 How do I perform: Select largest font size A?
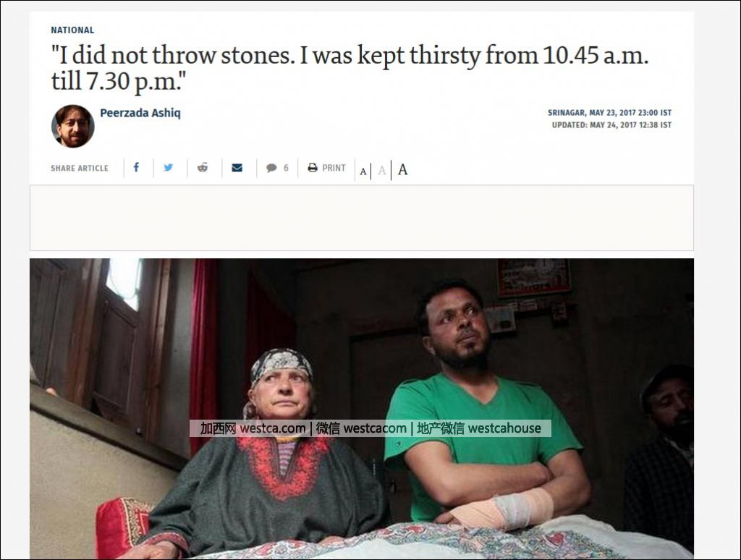pyautogui.click(x=402, y=169)
